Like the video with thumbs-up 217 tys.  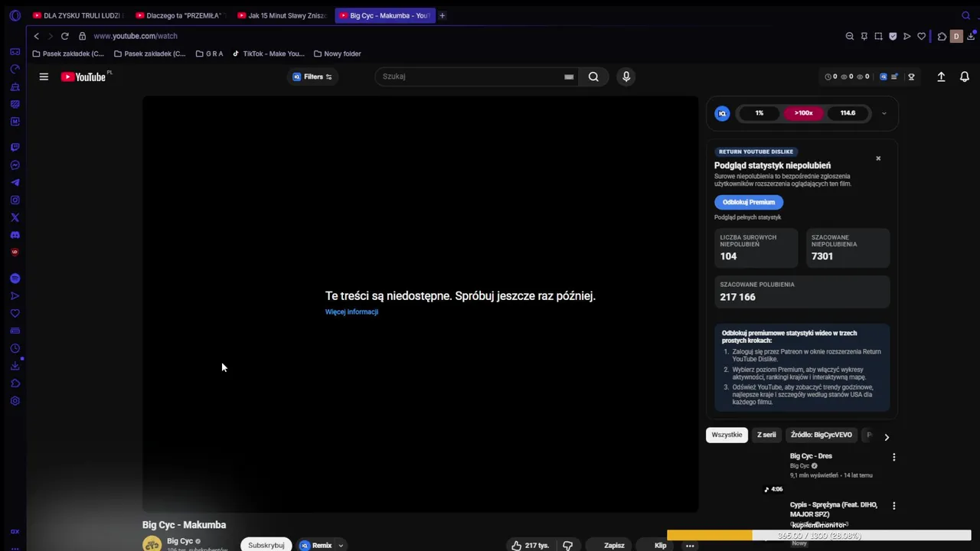(x=530, y=546)
